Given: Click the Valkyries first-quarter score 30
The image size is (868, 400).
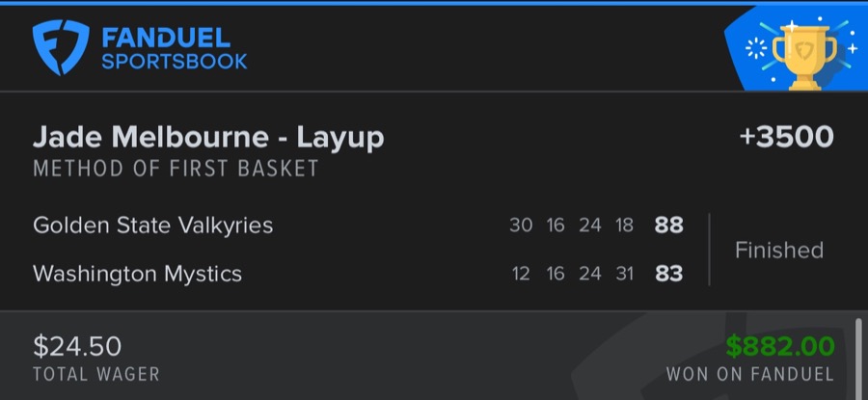Looking at the screenshot, I should pos(521,226).
